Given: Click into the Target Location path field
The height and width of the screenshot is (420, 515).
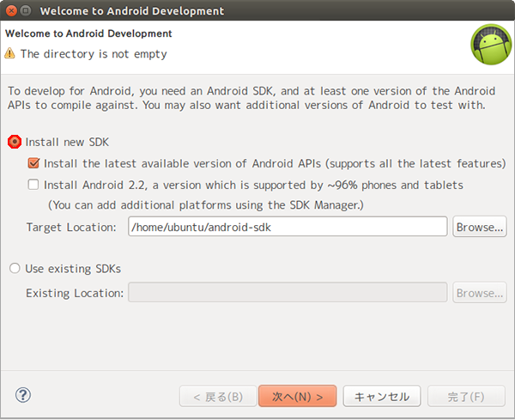Looking at the screenshot, I should click(x=288, y=227).
